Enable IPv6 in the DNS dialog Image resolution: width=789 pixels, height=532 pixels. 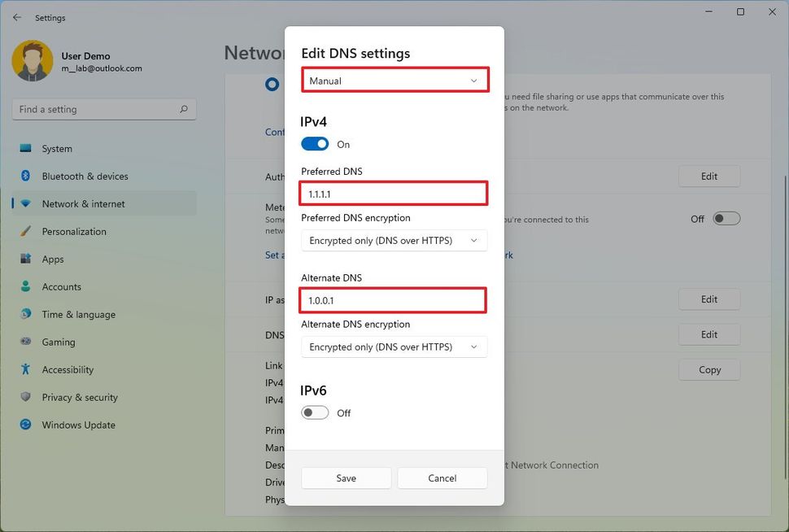coord(314,412)
